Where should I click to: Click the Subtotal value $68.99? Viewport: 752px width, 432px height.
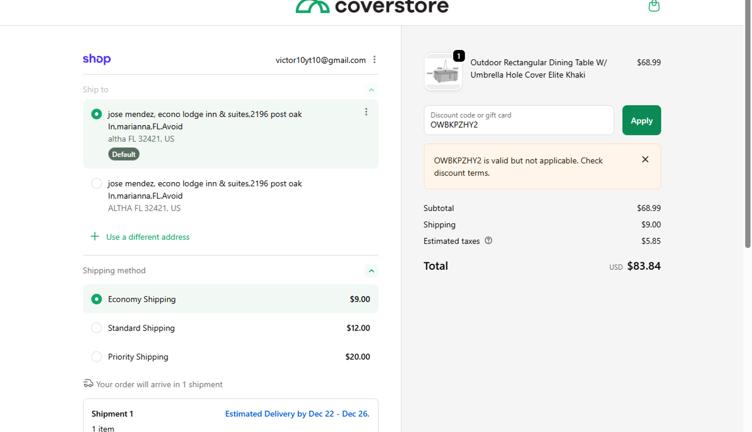648,208
